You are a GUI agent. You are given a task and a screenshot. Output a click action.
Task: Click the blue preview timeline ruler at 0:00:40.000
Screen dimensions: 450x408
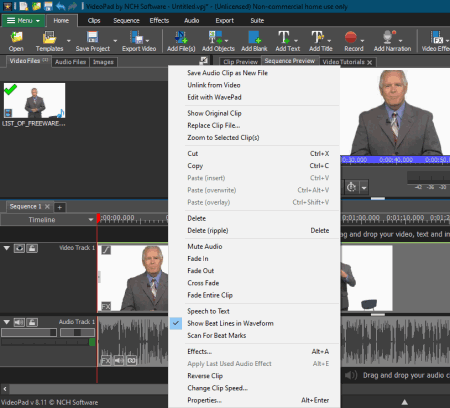396,160
